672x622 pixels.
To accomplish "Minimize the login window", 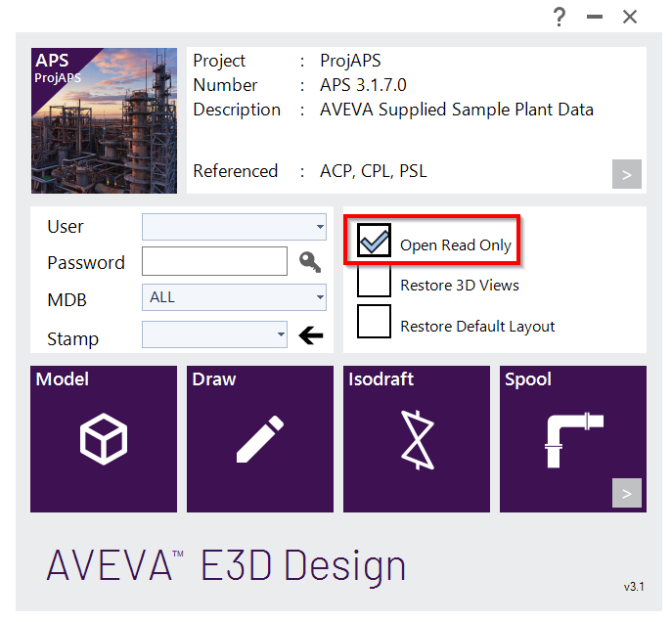I will tap(595, 18).
